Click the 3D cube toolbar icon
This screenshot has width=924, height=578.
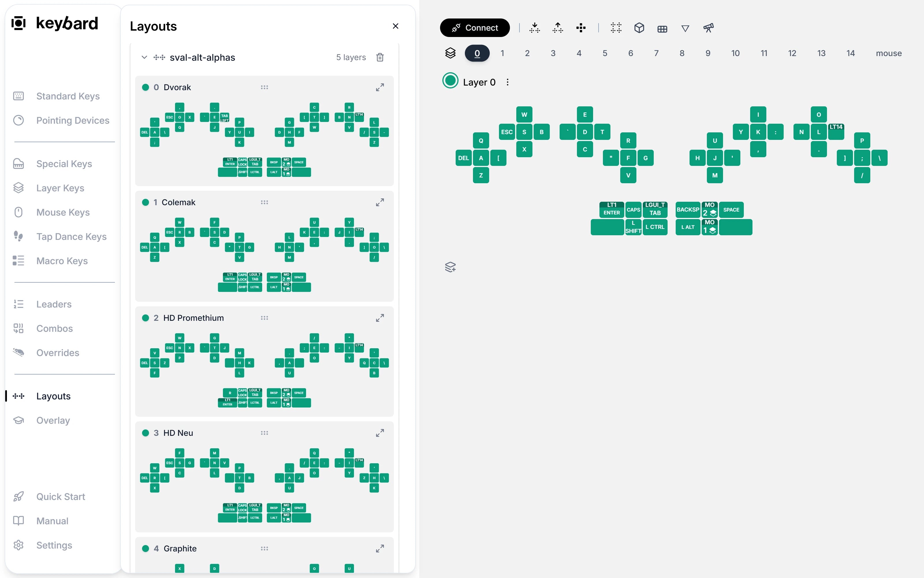(x=639, y=28)
